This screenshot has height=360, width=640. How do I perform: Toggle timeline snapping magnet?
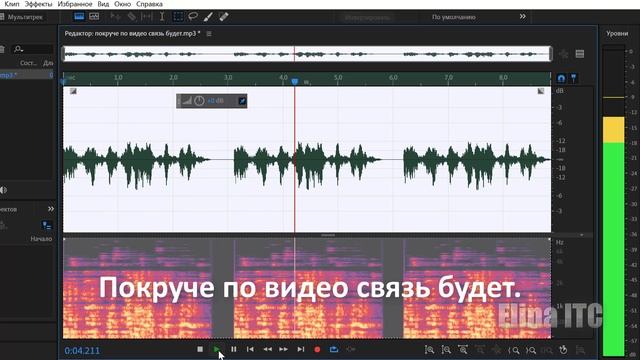click(x=562, y=78)
